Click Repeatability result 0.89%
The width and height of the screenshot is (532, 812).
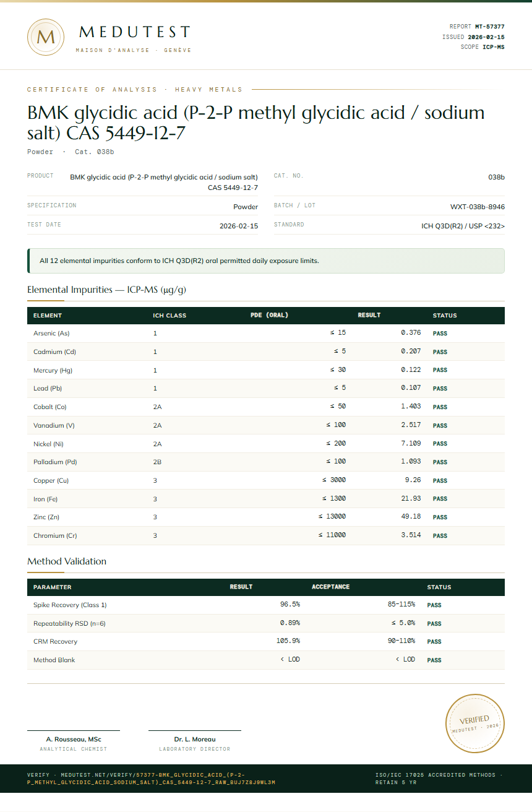point(290,623)
